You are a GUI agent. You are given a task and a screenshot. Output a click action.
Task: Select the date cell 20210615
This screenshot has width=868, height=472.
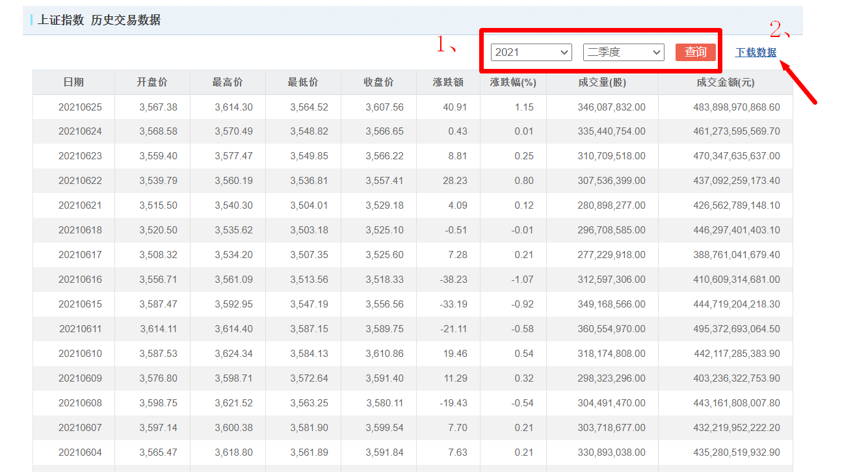click(x=80, y=305)
